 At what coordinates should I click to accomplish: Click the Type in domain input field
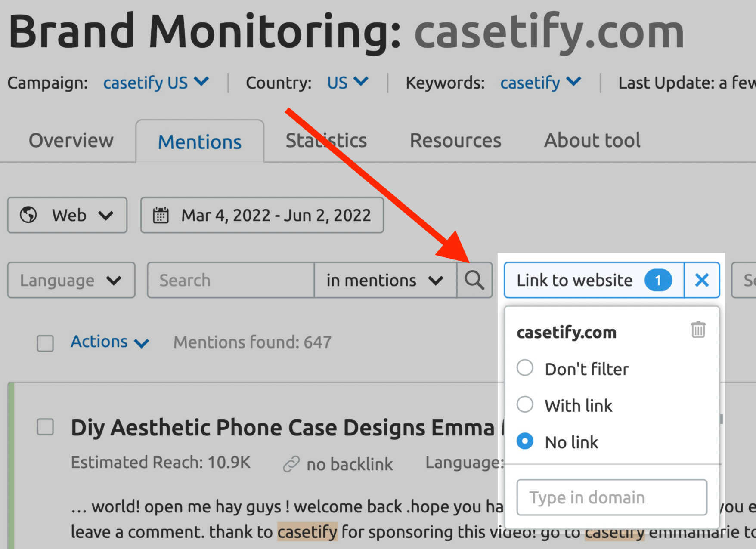tap(611, 497)
